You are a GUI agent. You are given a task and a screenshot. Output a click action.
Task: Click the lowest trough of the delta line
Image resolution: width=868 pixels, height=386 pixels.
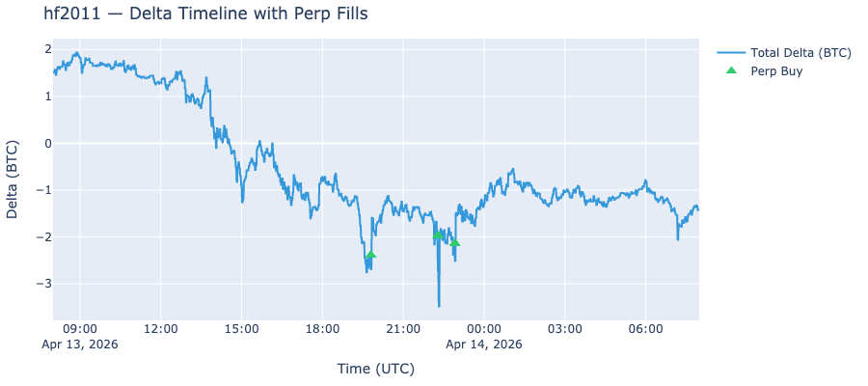point(439,306)
